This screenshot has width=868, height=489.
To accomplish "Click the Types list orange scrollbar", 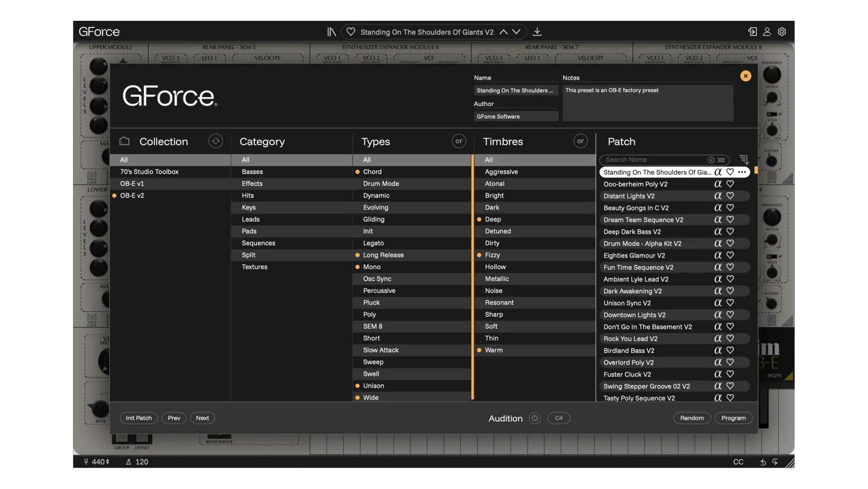I will coord(472,278).
